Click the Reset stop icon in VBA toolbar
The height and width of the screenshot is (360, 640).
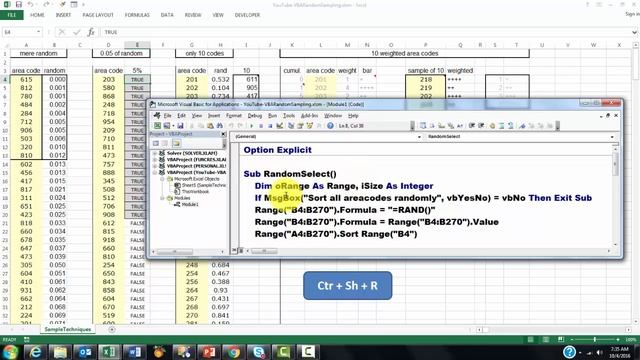click(270, 126)
